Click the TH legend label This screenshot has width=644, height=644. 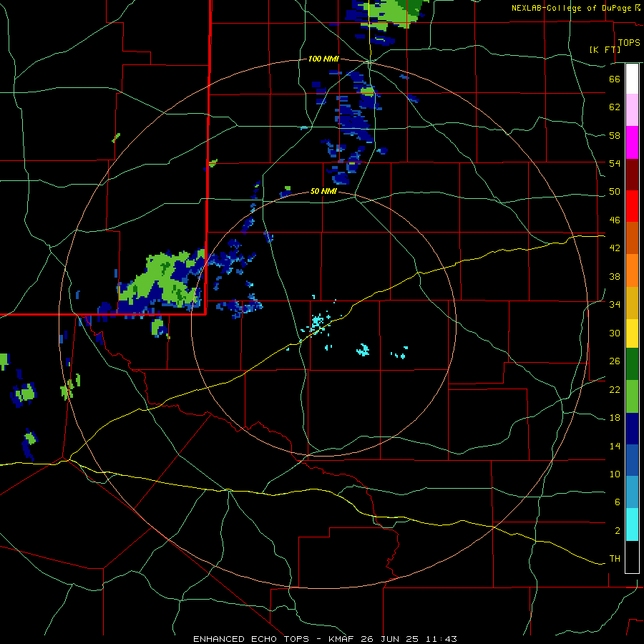pos(615,559)
